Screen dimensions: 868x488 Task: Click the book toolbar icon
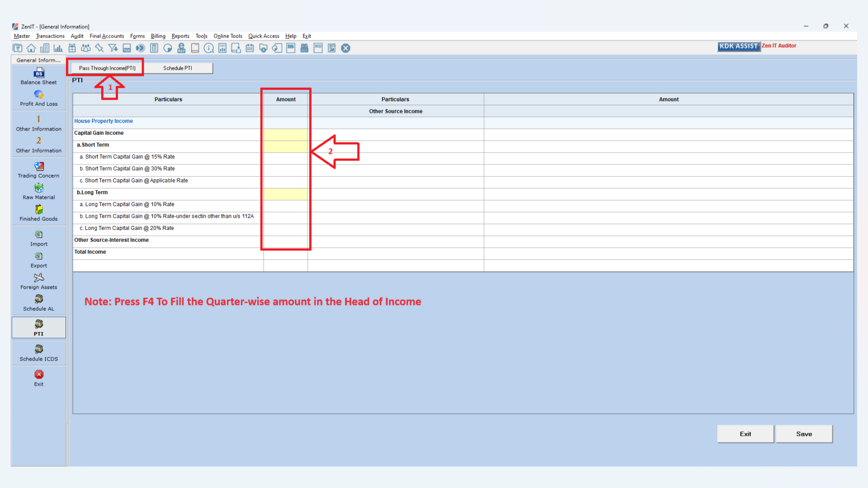coord(195,48)
